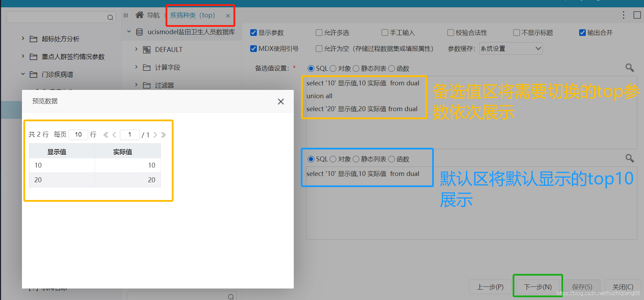Collapse the 门诊疾病谱 tree node
644x300 pixels.
click(23, 74)
